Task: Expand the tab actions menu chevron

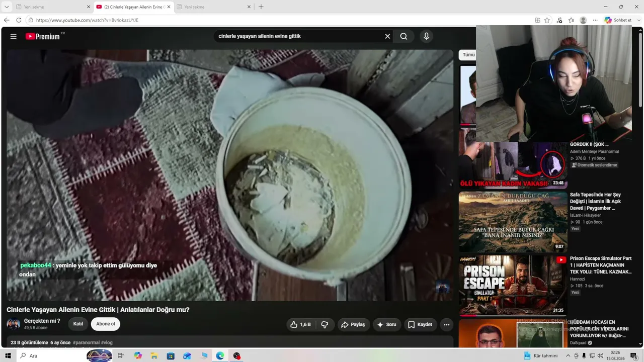Action: pos(7,7)
